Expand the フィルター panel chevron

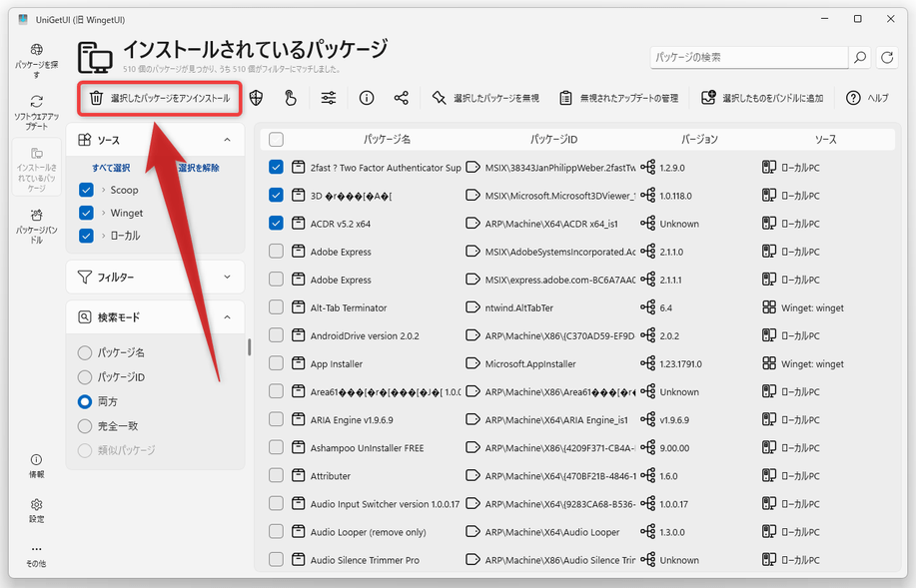point(227,277)
